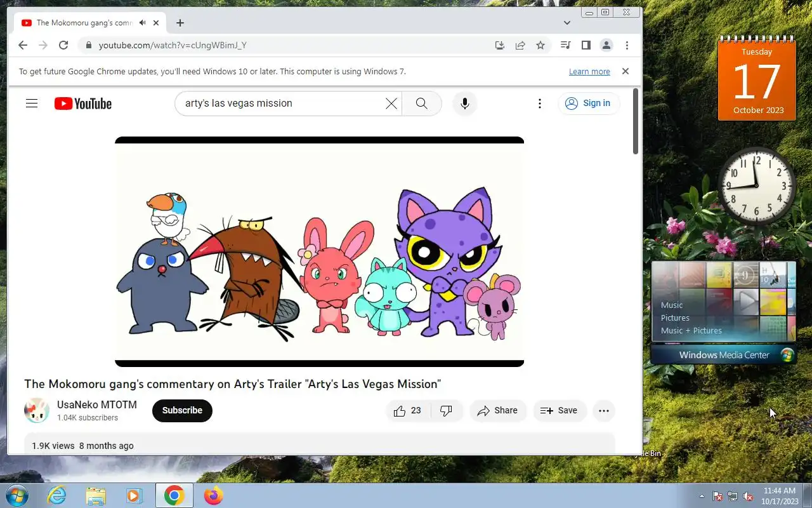Select Music in Media Center gadget
The image size is (812, 508).
click(672, 305)
